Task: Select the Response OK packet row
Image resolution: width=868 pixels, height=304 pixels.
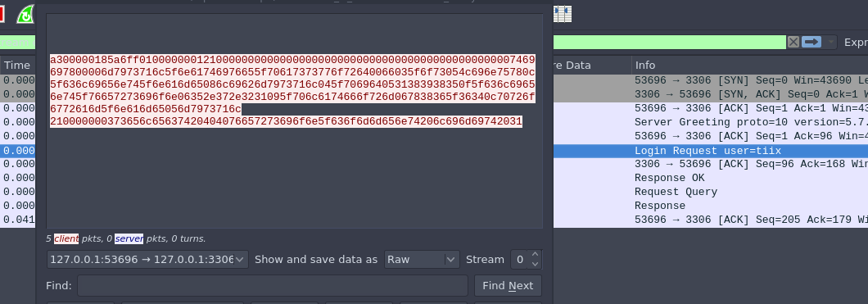Action: point(710,178)
